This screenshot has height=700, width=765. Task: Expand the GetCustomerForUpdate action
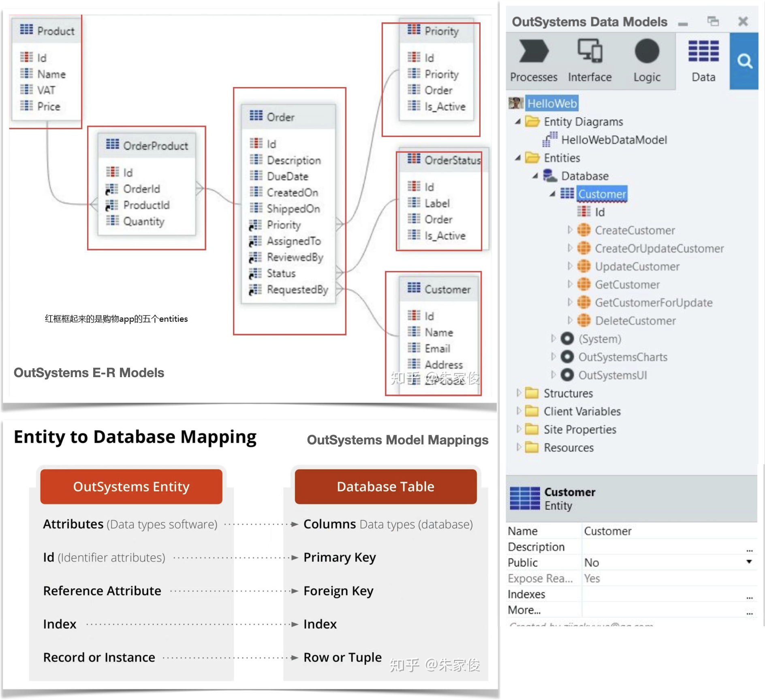570,303
